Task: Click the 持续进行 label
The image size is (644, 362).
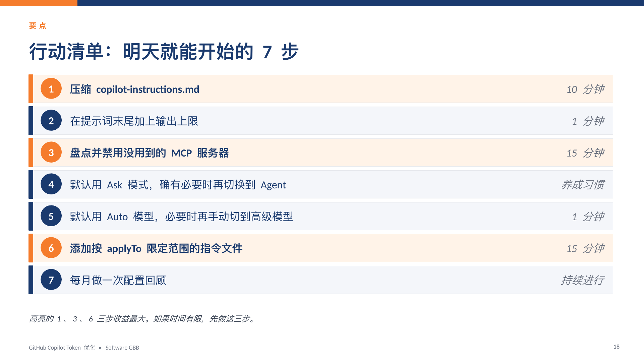Action: click(x=583, y=280)
